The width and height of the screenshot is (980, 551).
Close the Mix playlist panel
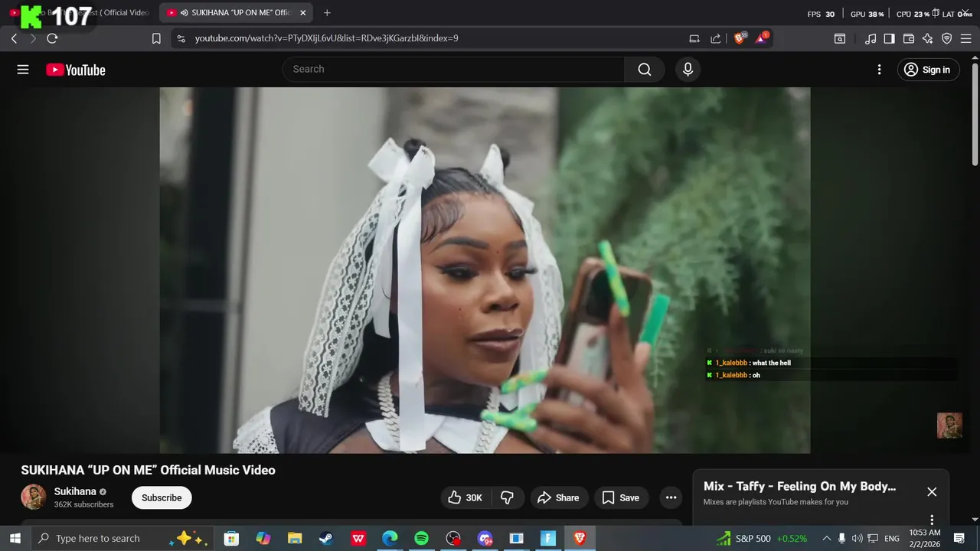click(x=932, y=492)
